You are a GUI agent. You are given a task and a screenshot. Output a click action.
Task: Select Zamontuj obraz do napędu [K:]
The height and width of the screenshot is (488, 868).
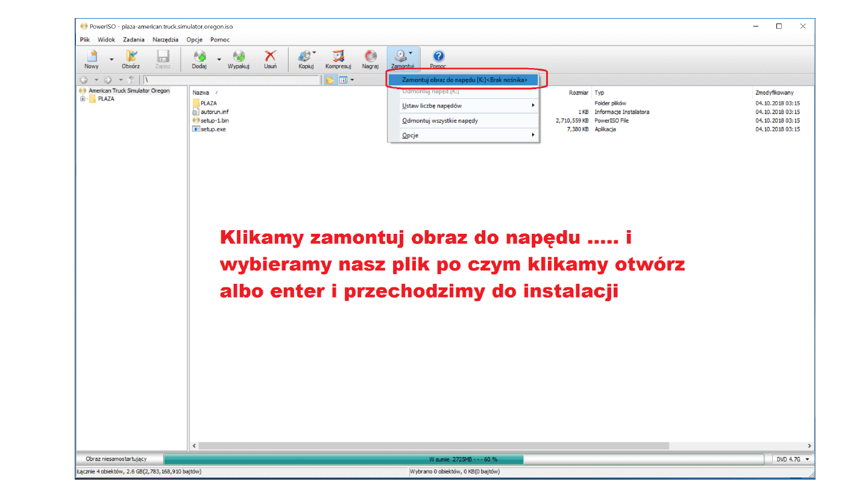(x=464, y=80)
